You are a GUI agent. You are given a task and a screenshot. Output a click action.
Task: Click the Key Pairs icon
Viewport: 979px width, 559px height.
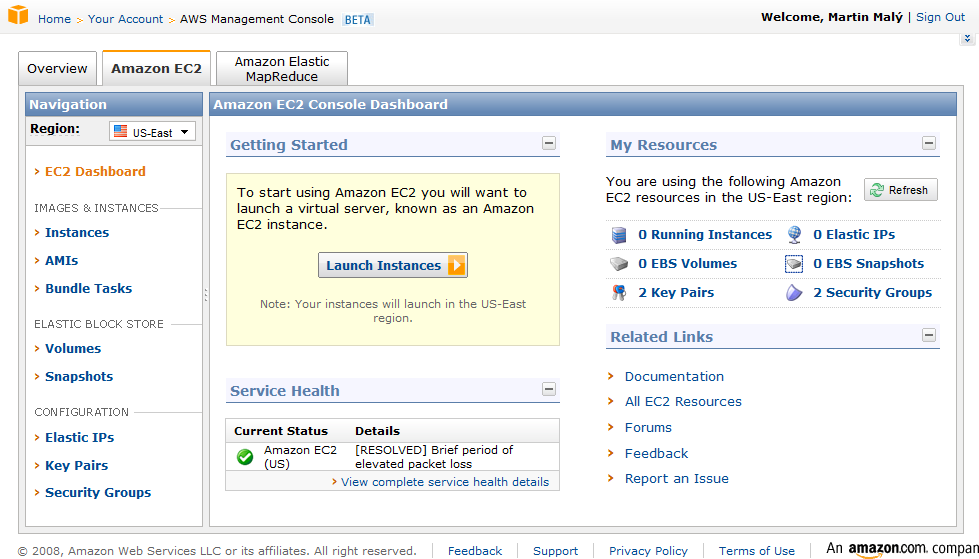click(x=619, y=293)
